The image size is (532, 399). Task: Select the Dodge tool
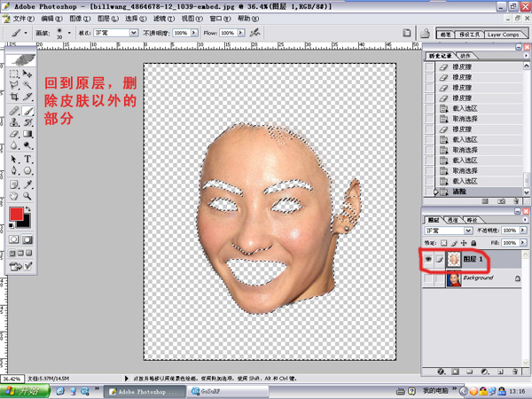pyautogui.click(x=27, y=145)
